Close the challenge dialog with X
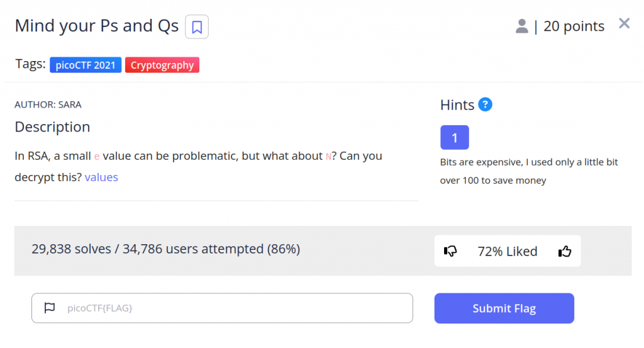 (x=624, y=24)
